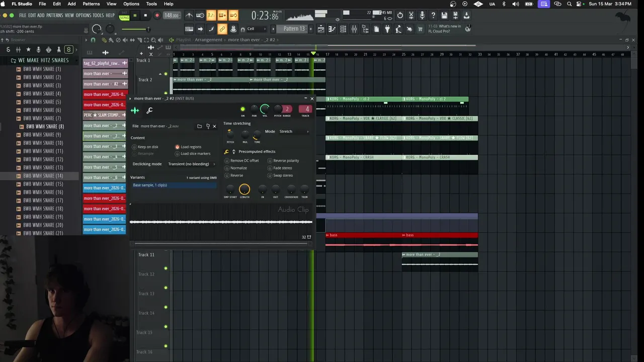The image size is (644, 362).
Task: Open the sampler window title menu arrow
Action: [131, 99]
